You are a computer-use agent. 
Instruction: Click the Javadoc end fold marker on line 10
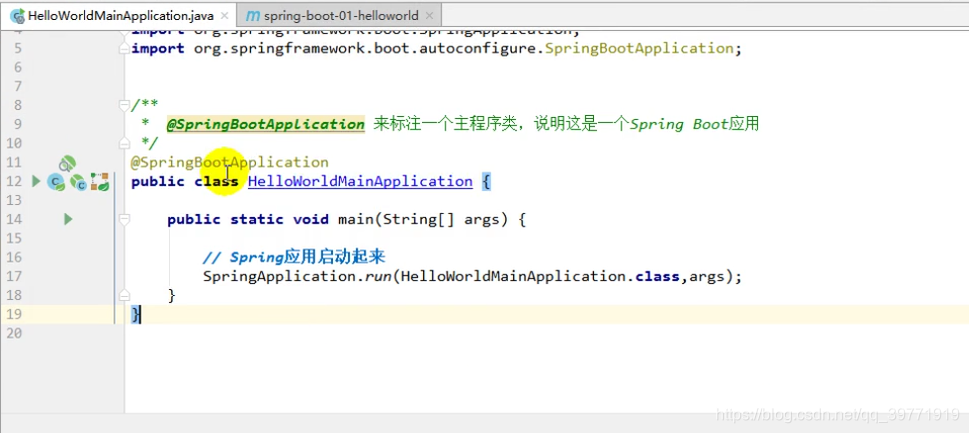(125, 143)
